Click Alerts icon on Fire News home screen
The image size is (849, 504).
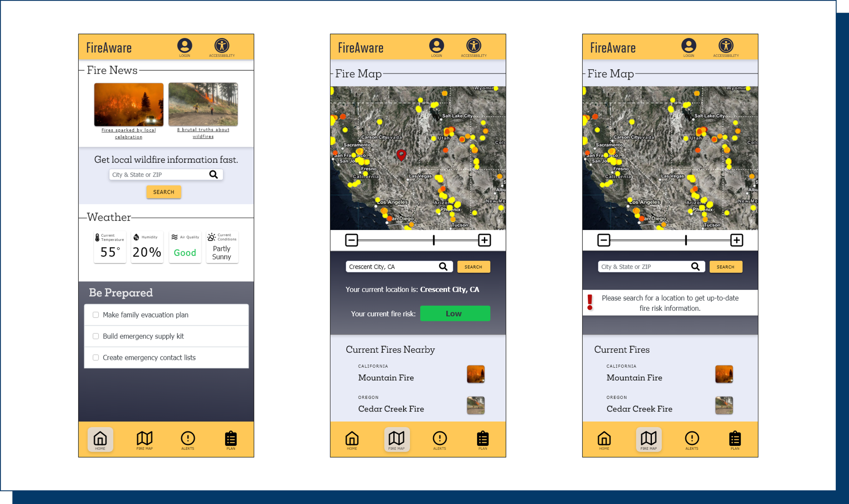pyautogui.click(x=188, y=438)
